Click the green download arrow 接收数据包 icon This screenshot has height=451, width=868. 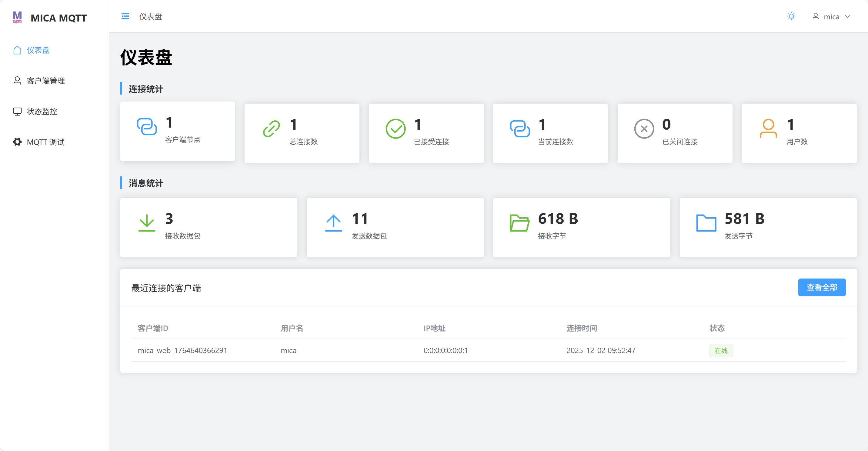tap(147, 223)
